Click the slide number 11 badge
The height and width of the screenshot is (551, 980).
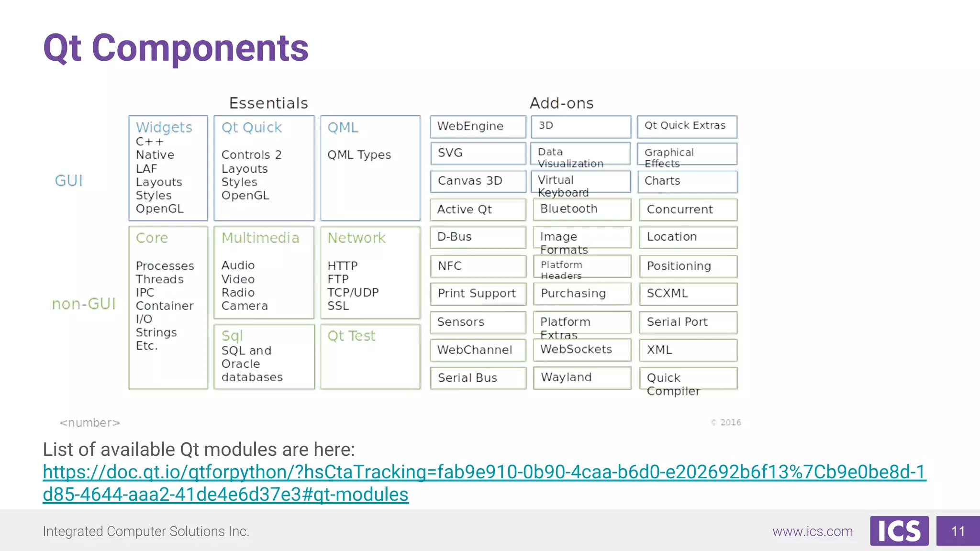(958, 531)
